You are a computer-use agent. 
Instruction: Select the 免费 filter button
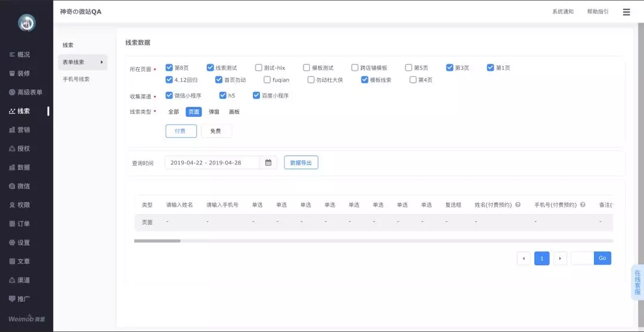216,131
